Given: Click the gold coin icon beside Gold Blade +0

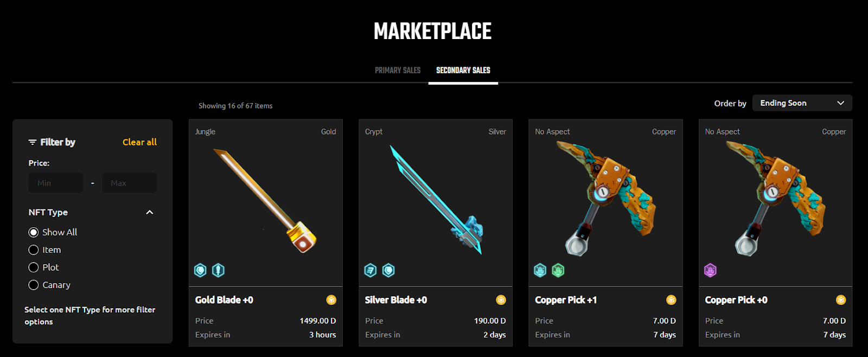Looking at the screenshot, I should coord(331,300).
